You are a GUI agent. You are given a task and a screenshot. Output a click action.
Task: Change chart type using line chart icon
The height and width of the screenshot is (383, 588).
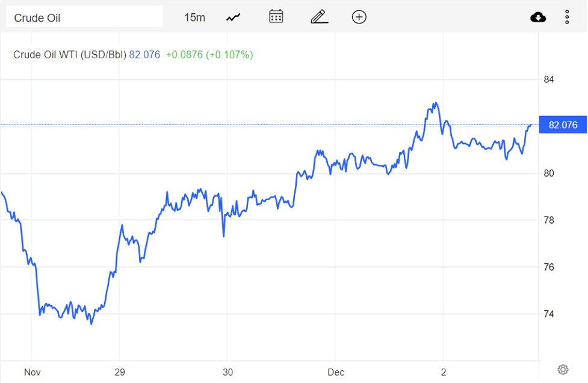[x=234, y=17]
